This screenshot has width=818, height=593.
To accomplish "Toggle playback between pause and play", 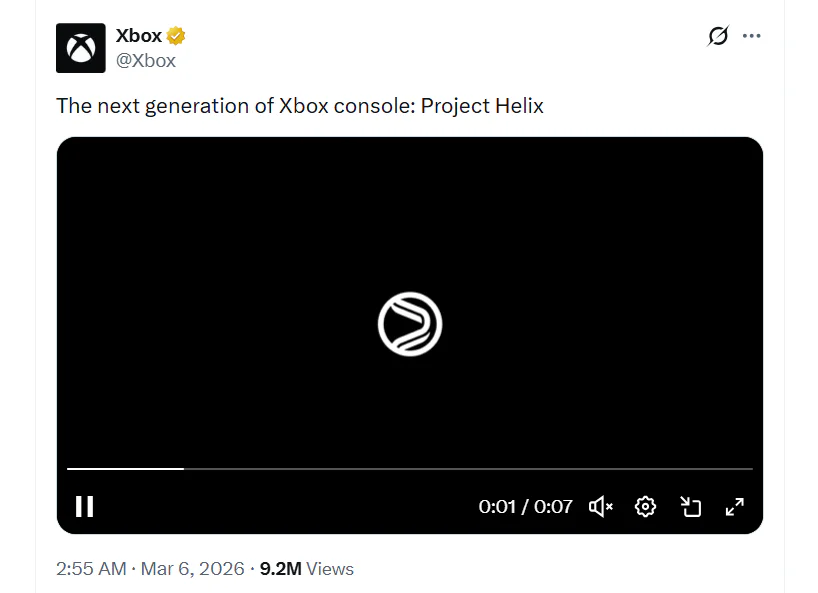I will pyautogui.click(x=85, y=506).
